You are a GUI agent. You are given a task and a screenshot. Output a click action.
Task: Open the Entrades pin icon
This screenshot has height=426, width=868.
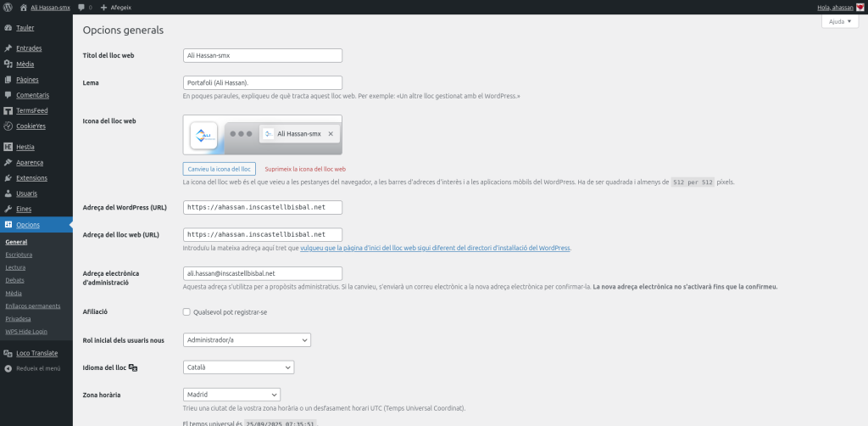click(8, 48)
